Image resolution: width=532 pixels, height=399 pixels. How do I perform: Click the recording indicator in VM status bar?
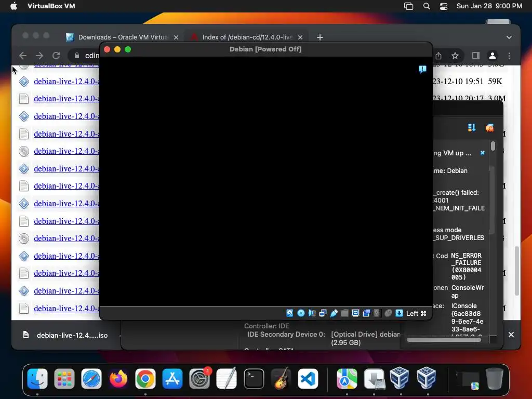pyautogui.click(x=366, y=313)
